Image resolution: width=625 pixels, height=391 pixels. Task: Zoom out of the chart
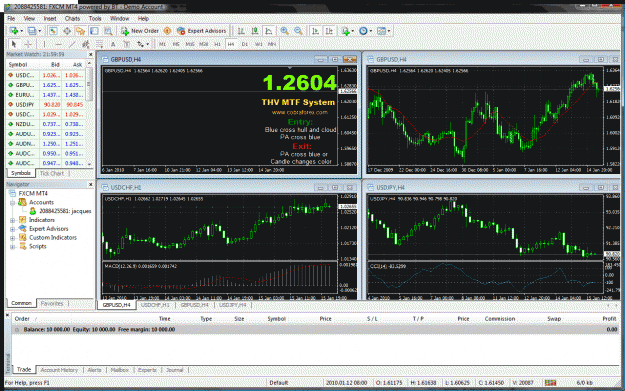298,31
